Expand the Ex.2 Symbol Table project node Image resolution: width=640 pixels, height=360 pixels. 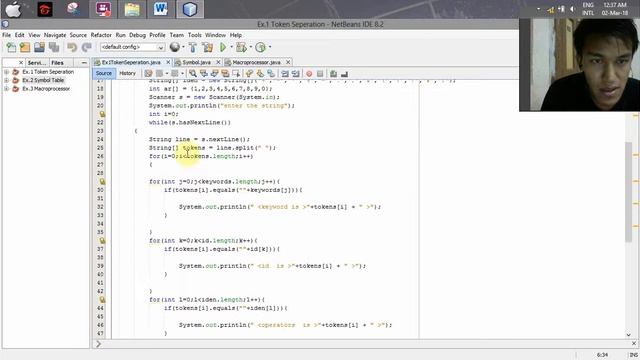coord(7,80)
